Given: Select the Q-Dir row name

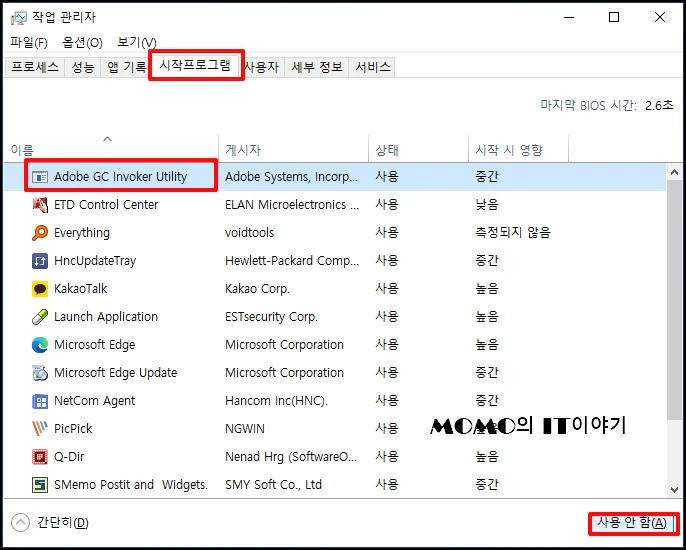Looking at the screenshot, I should (69, 457).
